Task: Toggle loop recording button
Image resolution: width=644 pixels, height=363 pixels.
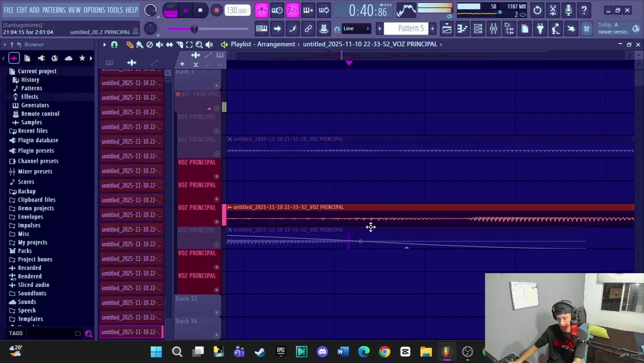Action: [x=324, y=10]
